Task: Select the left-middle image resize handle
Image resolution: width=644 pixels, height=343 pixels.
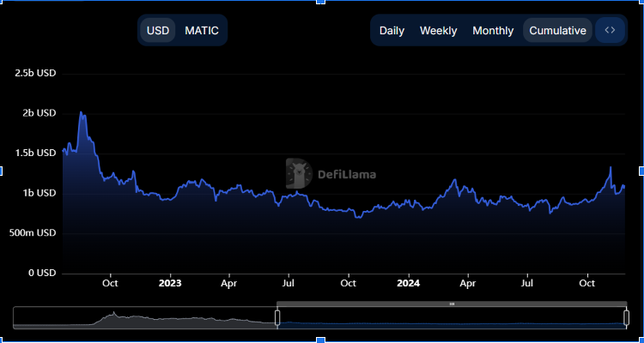Action: pos(1,171)
